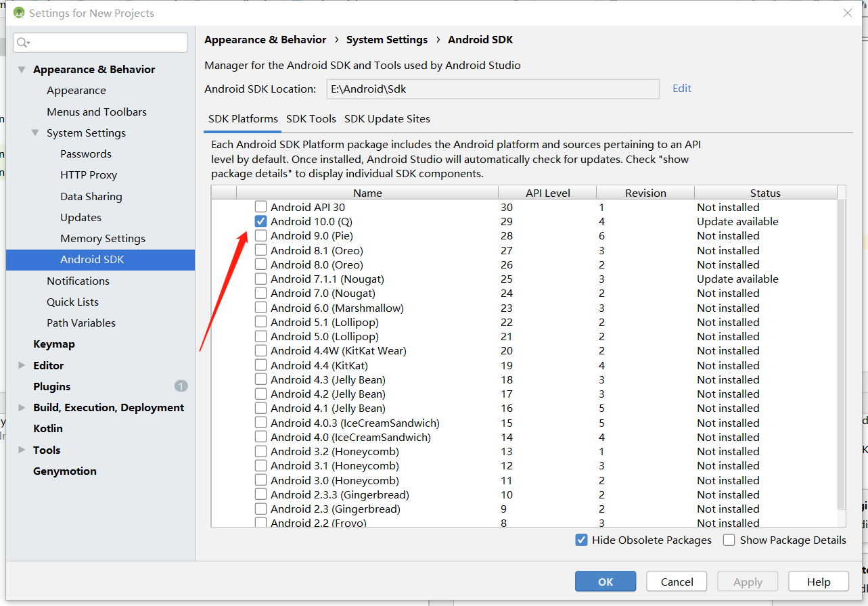Click System Settings in the breadcrumb

[x=387, y=40]
